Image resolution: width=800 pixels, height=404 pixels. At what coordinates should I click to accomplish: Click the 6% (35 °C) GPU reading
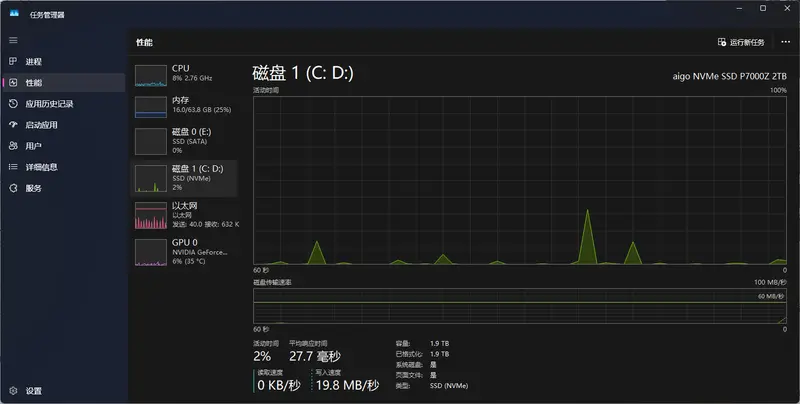pos(188,261)
